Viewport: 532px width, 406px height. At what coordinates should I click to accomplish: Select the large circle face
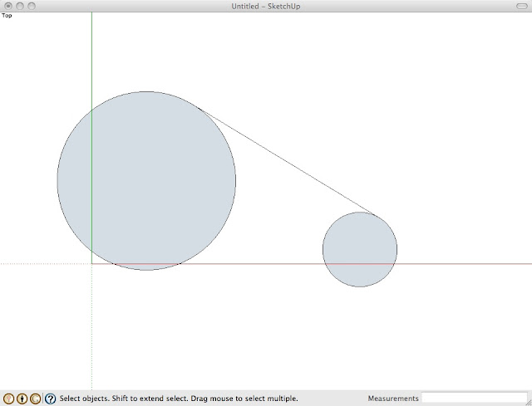tap(146, 181)
